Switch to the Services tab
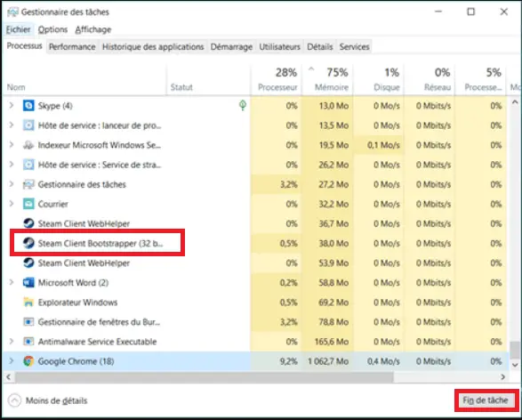The image size is (522, 420). pos(354,47)
